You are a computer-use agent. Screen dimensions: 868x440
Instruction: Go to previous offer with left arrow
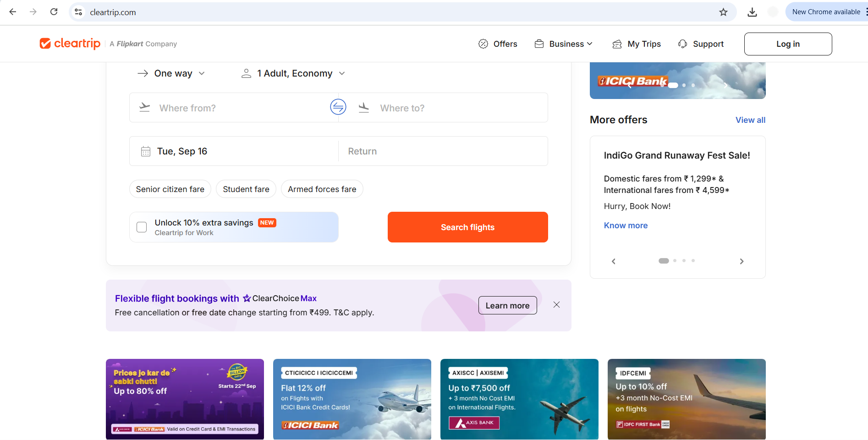point(614,261)
